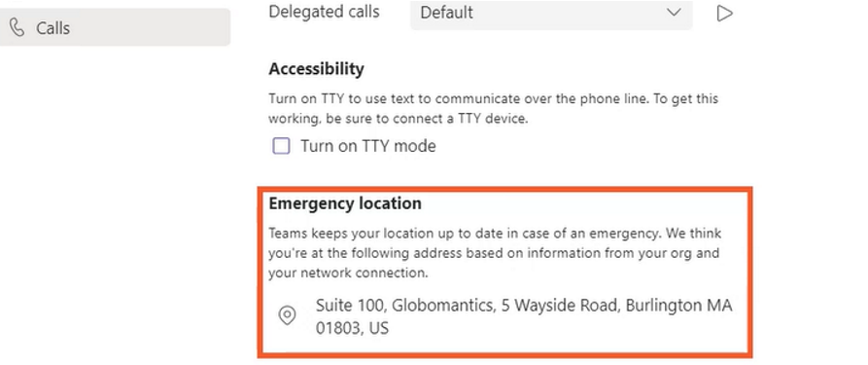The height and width of the screenshot is (365, 868).
Task: Expand the Delegated calls chevron arrow
Action: 674,13
